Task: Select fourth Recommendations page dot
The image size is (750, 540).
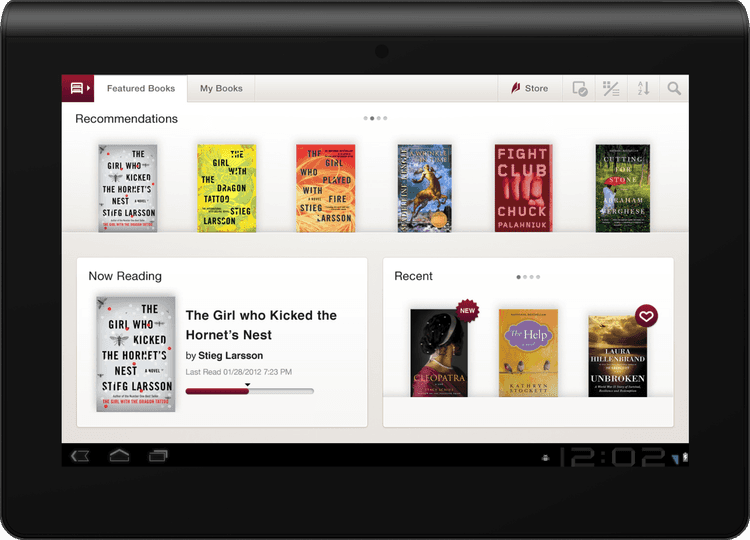Action: click(x=385, y=118)
